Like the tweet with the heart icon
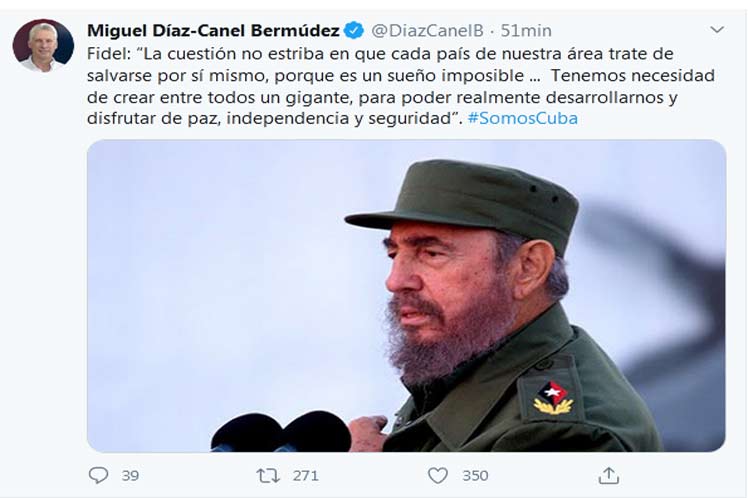This screenshot has width=748, height=498. (437, 476)
